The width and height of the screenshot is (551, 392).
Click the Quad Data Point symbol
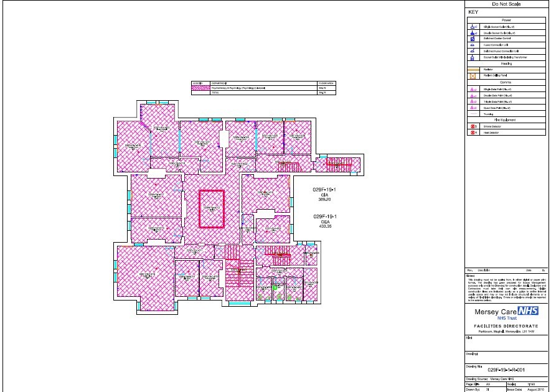tap(471, 108)
